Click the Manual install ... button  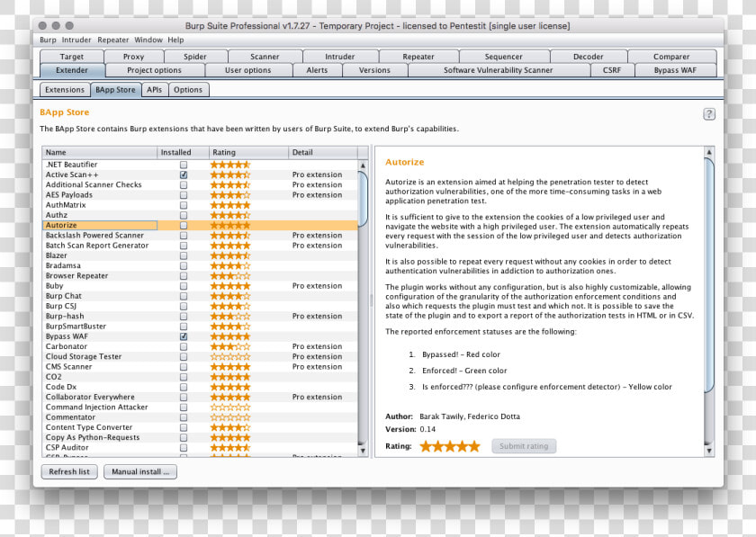click(x=140, y=472)
